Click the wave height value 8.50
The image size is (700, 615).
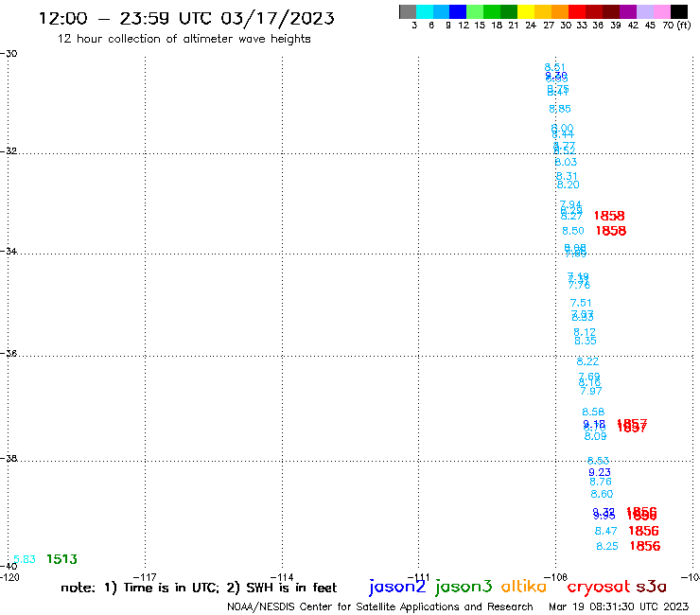click(x=573, y=231)
